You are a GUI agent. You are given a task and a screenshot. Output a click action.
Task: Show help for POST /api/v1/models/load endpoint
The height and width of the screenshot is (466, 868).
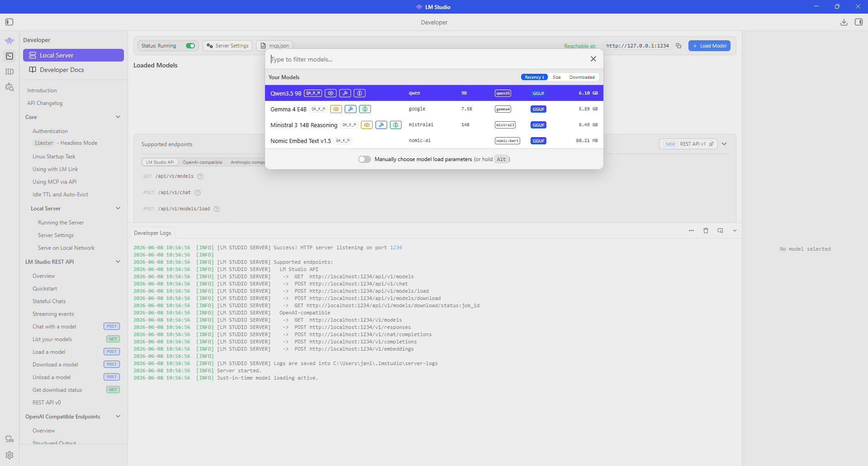coord(217,209)
